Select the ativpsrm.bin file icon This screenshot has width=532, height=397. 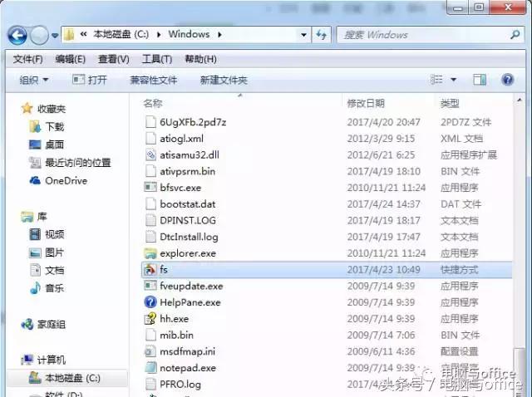pos(150,171)
